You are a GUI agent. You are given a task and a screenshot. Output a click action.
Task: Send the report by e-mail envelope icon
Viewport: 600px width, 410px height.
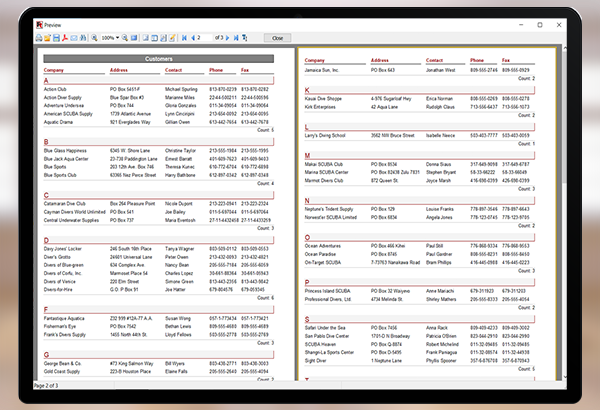pyautogui.click(x=74, y=37)
